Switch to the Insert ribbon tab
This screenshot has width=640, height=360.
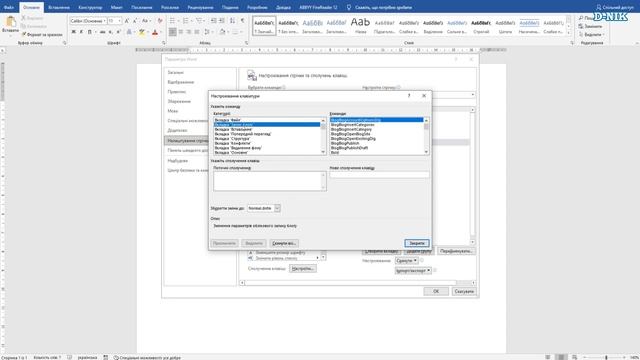click(x=59, y=7)
